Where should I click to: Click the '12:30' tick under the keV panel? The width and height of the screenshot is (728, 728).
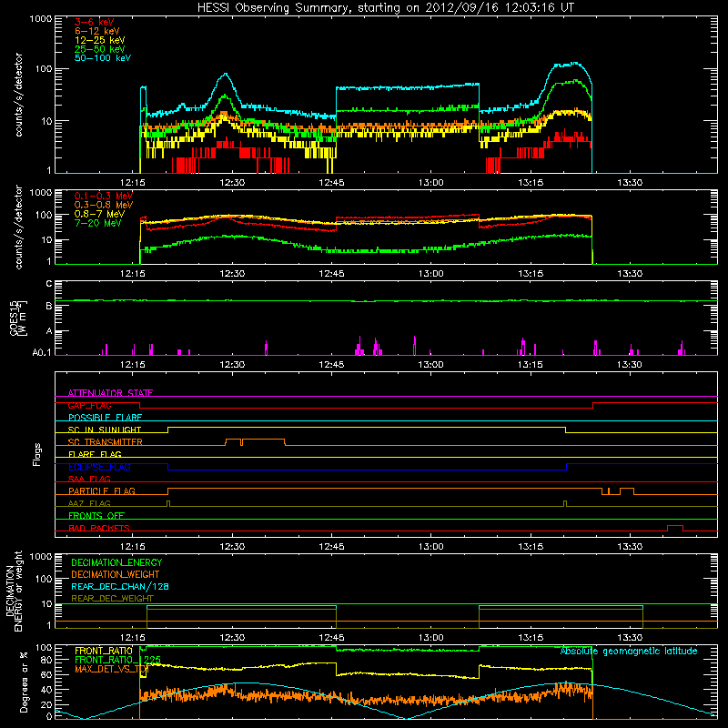click(232, 183)
